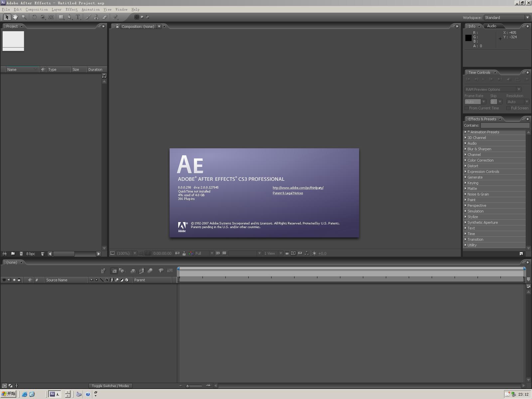Select the Eraser tool

coord(105,17)
